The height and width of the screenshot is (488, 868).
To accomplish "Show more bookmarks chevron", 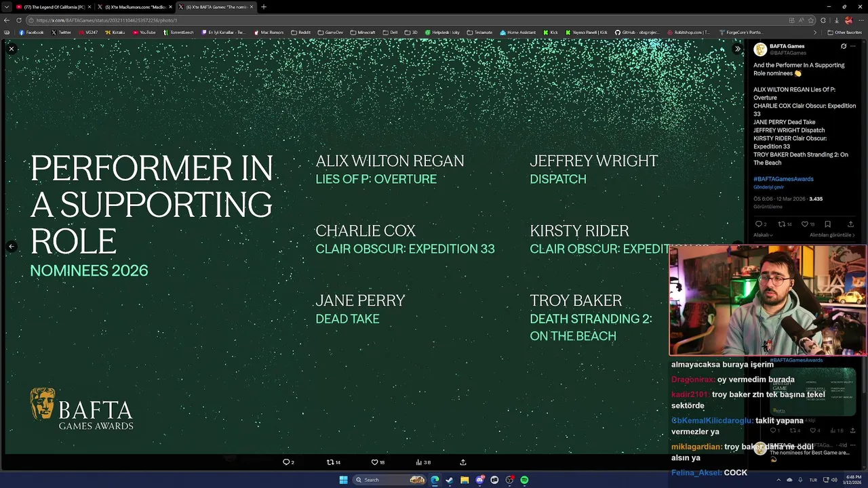I will 815,32.
